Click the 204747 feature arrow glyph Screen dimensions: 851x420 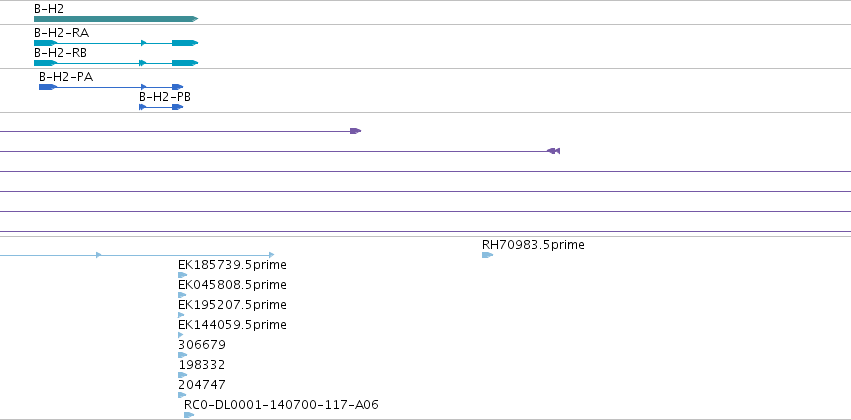coord(182,395)
